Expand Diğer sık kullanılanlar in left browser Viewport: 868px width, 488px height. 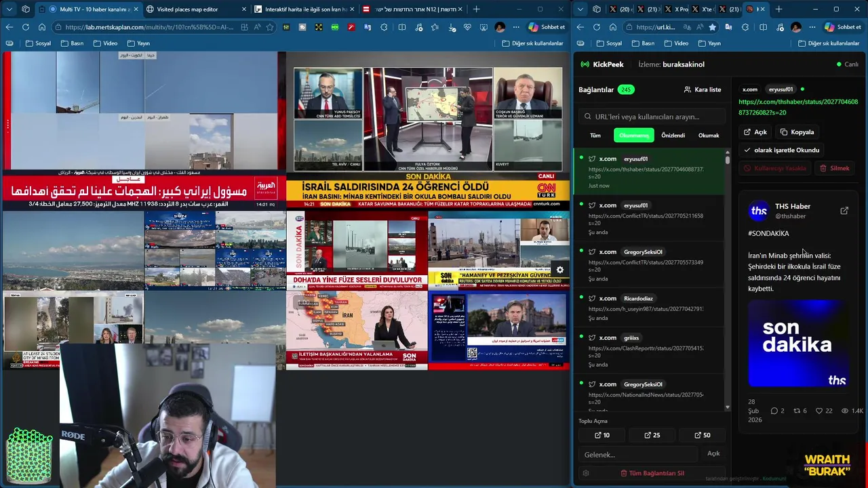point(532,43)
